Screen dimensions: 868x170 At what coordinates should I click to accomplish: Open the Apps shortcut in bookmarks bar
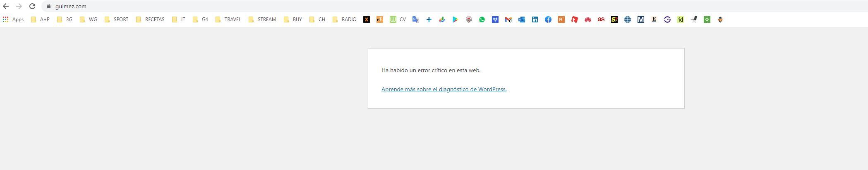point(13,19)
